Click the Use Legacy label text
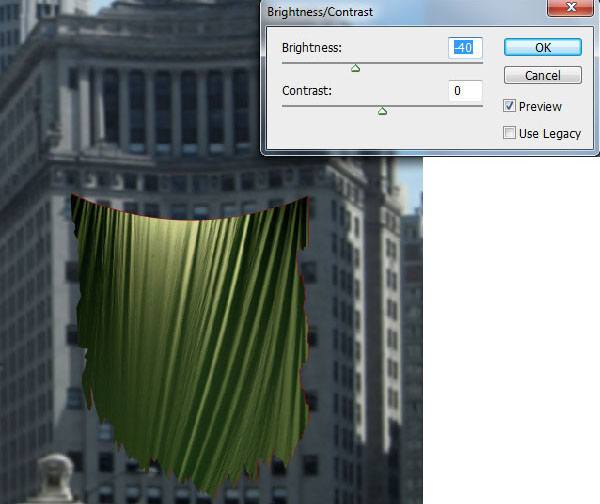600x504 pixels. tap(550, 133)
